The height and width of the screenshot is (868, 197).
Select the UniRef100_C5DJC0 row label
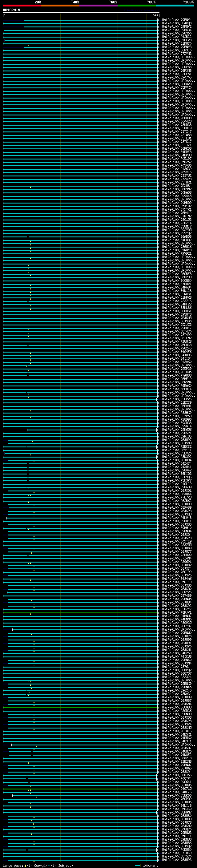tap(177, 809)
